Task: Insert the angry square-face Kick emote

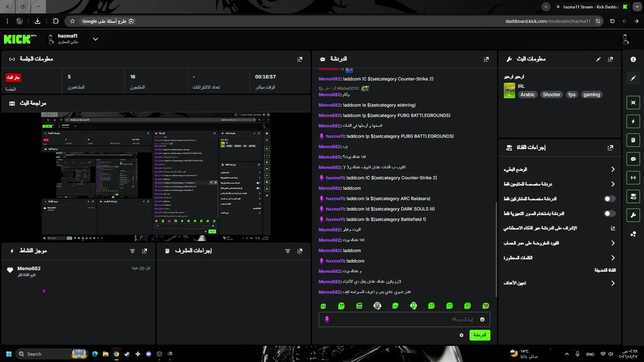Action: [x=359, y=306]
